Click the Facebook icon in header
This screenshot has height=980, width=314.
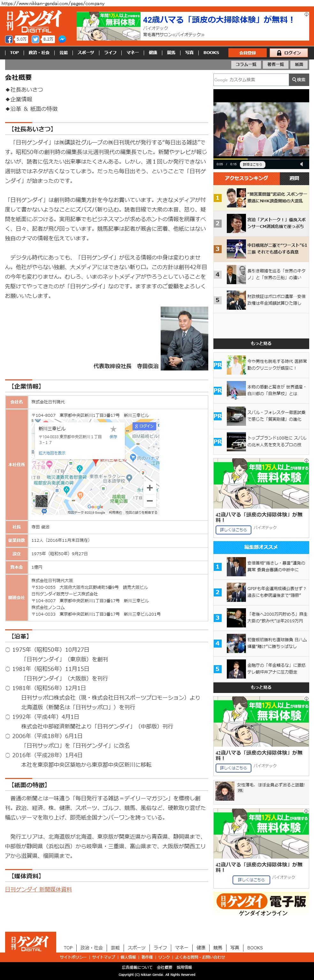[x=9, y=39]
